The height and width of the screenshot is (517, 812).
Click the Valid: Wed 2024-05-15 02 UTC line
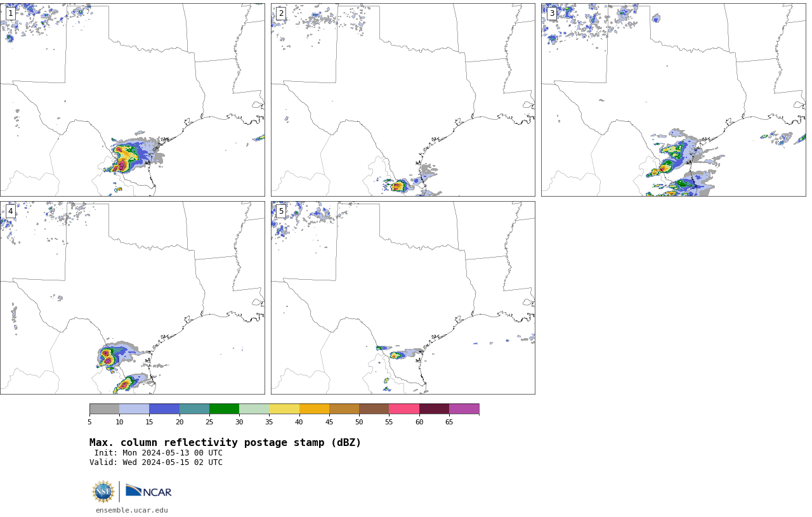pyautogui.click(x=156, y=462)
